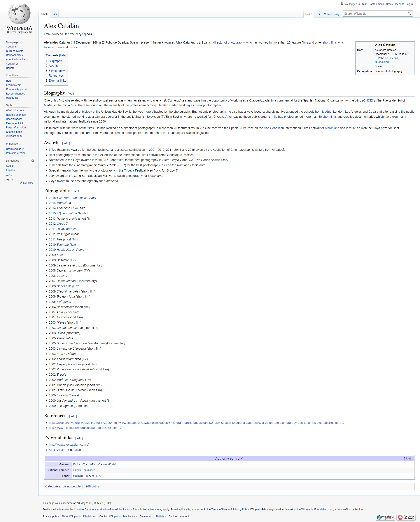Click the not-logged-in user icon
Screen dimensions: 420x522
pyautogui.click(x=342, y=4)
